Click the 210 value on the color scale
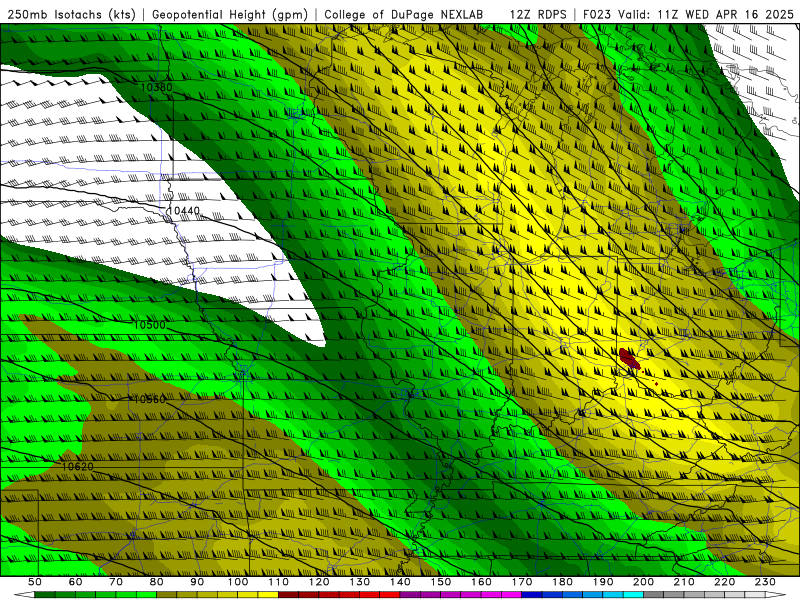This screenshot has height=600, width=800. (684, 582)
